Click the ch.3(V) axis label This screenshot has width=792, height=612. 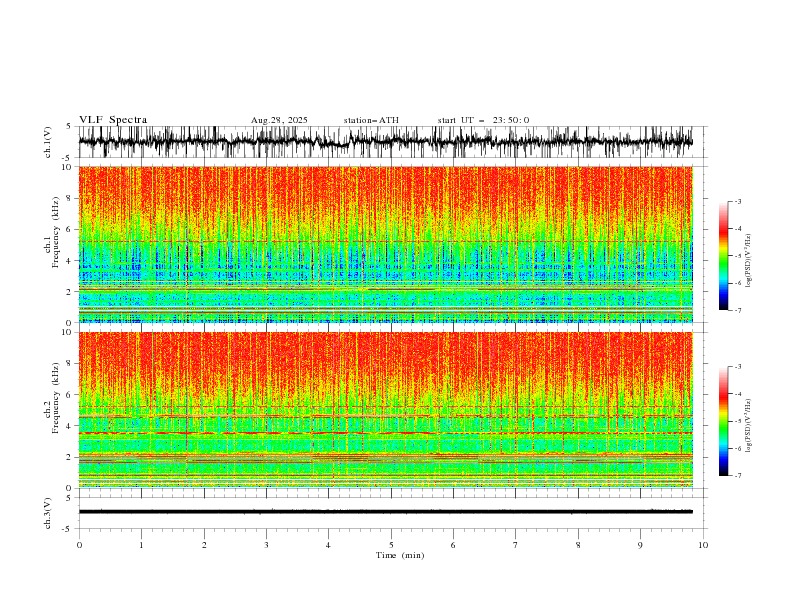pyautogui.click(x=48, y=513)
